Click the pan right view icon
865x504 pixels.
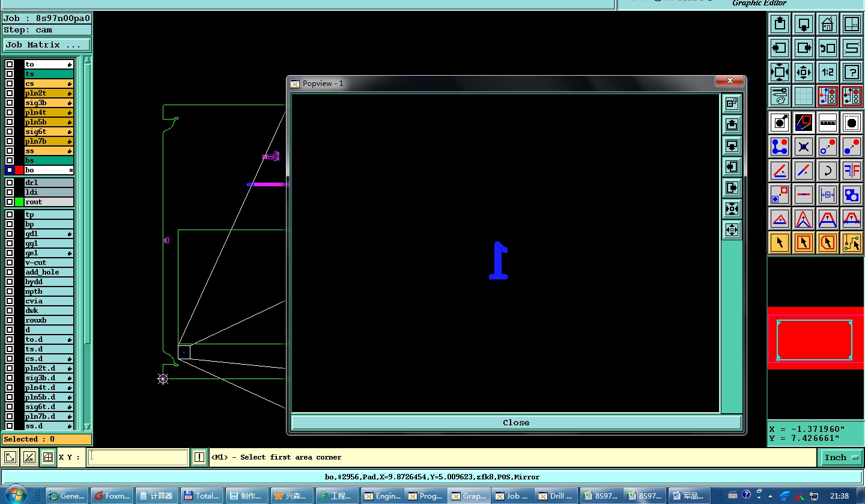click(x=804, y=48)
